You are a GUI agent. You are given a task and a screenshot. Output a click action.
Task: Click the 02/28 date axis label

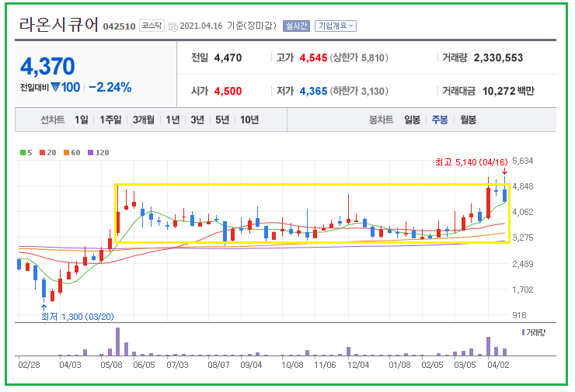click(29, 365)
